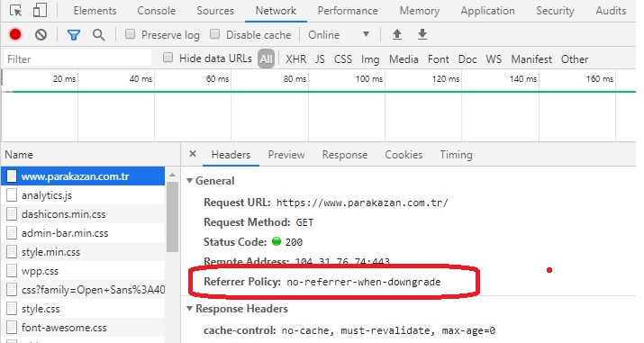Collapse the Response Headers section

(x=189, y=309)
